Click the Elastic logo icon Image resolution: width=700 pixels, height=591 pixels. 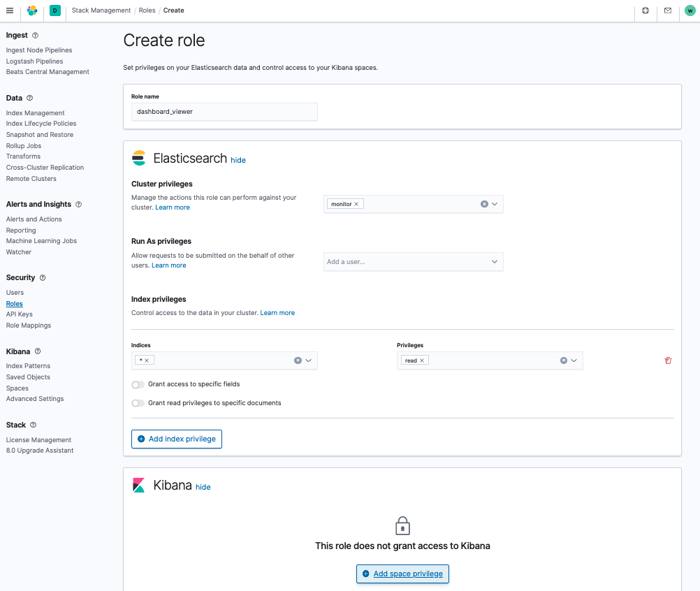[x=32, y=10]
